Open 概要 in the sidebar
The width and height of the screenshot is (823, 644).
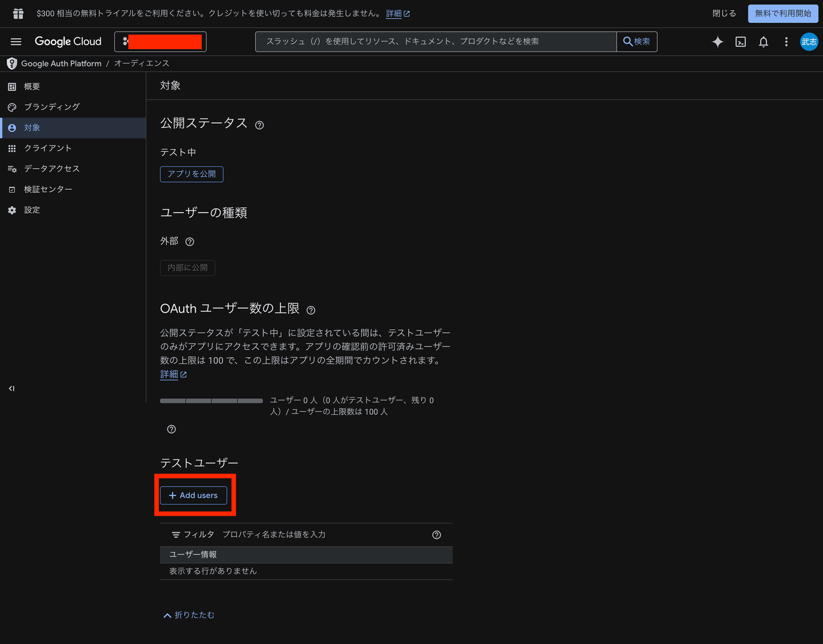(x=73, y=87)
